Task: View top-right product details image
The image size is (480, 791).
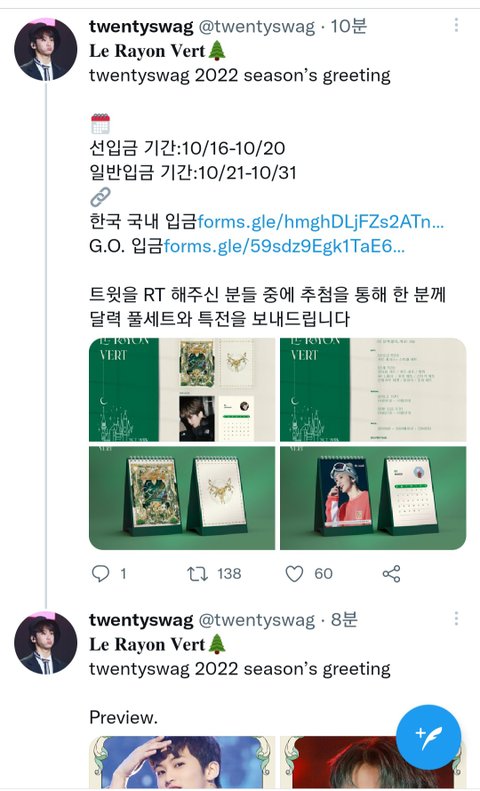Action: click(373, 390)
